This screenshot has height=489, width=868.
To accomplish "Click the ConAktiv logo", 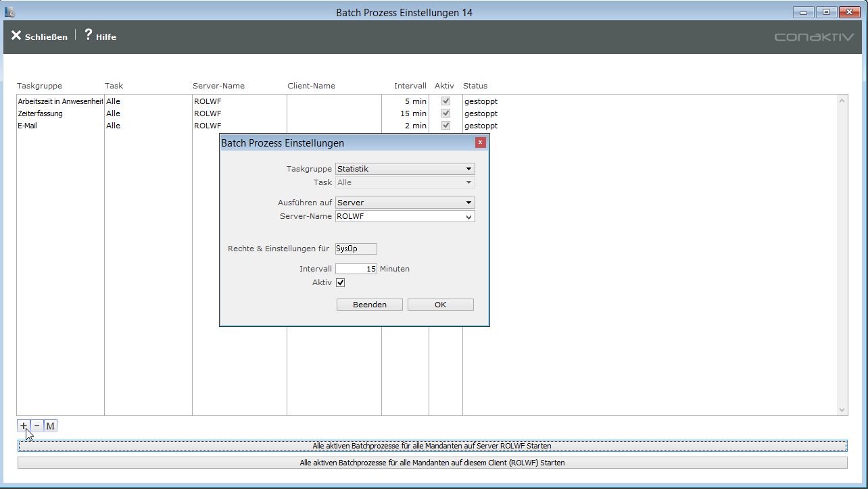I will point(814,37).
